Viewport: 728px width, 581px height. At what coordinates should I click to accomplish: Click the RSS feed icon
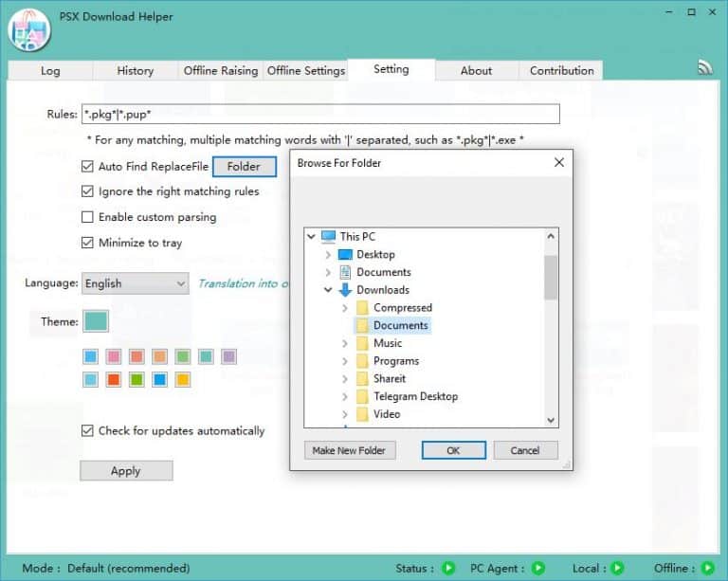coord(704,66)
